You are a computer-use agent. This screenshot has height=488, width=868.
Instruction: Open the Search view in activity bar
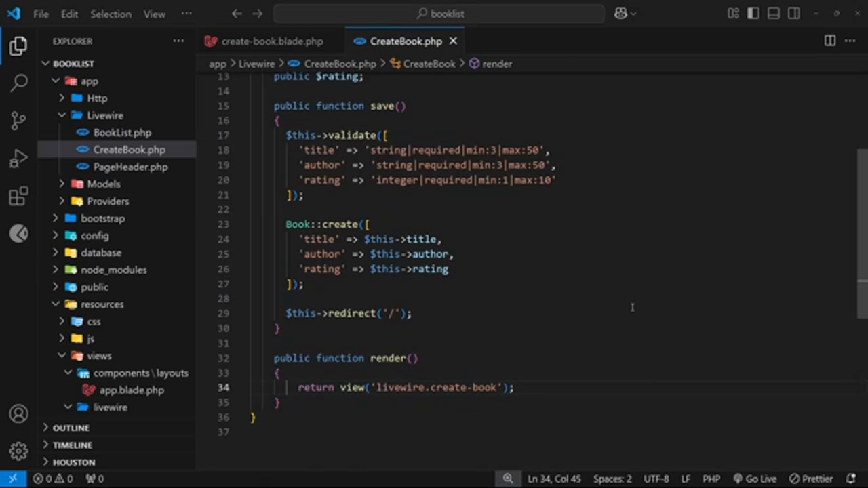[18, 83]
